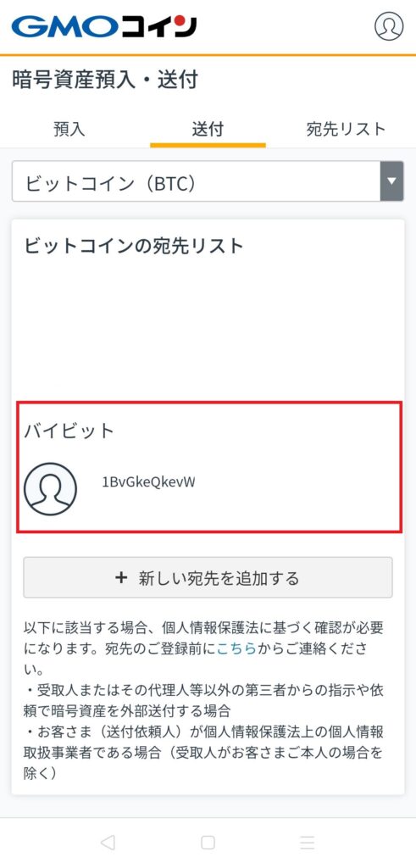The width and height of the screenshot is (416, 868).
Task: Click the 暗号資産預入・送付 page heading
Action: click(105, 81)
